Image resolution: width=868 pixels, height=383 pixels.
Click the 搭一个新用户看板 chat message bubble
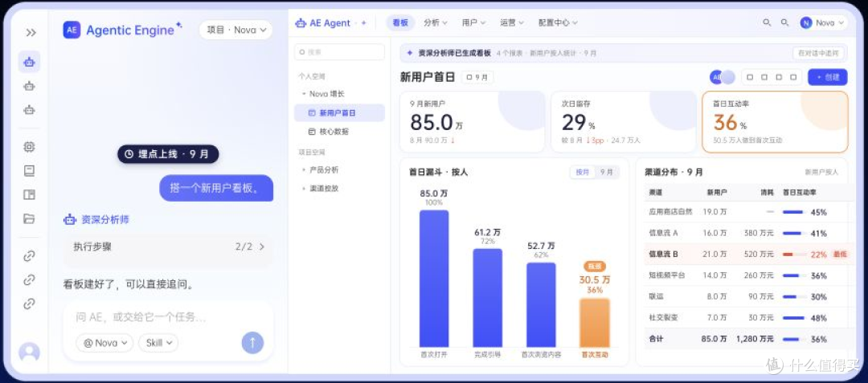(216, 188)
